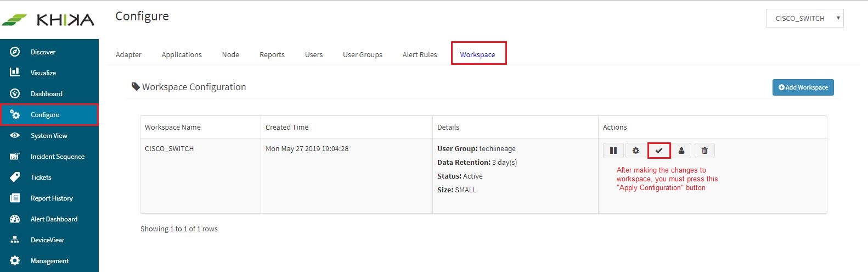Click the created time Mon May 27 2019
This screenshot has width=868, height=272.
[x=307, y=149]
